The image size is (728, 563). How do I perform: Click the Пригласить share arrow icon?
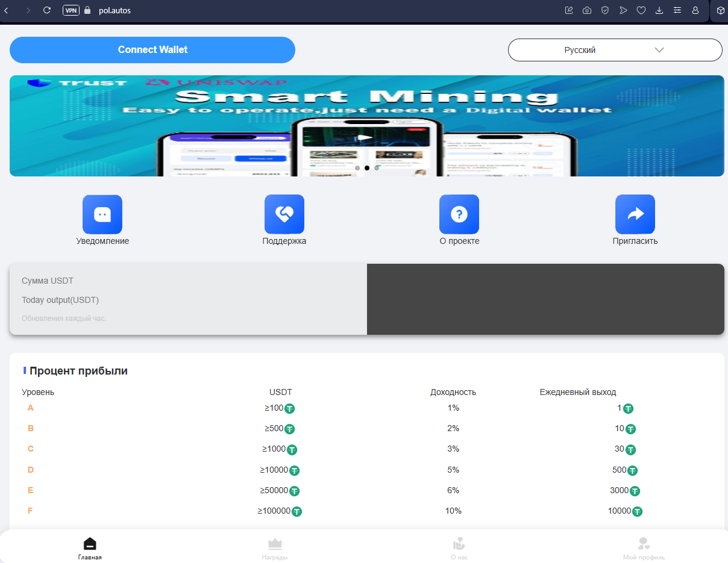pyautogui.click(x=635, y=214)
